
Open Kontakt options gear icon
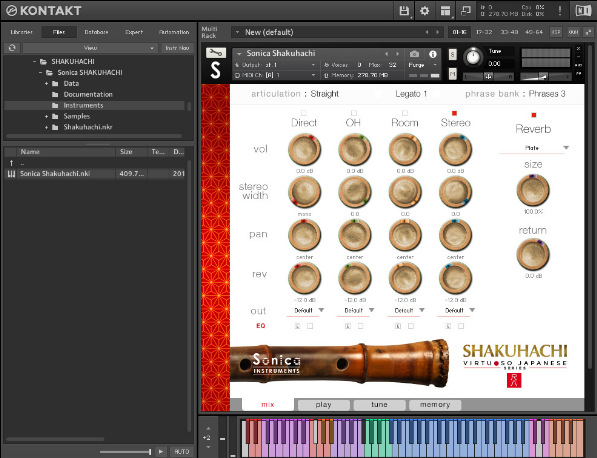tap(425, 11)
